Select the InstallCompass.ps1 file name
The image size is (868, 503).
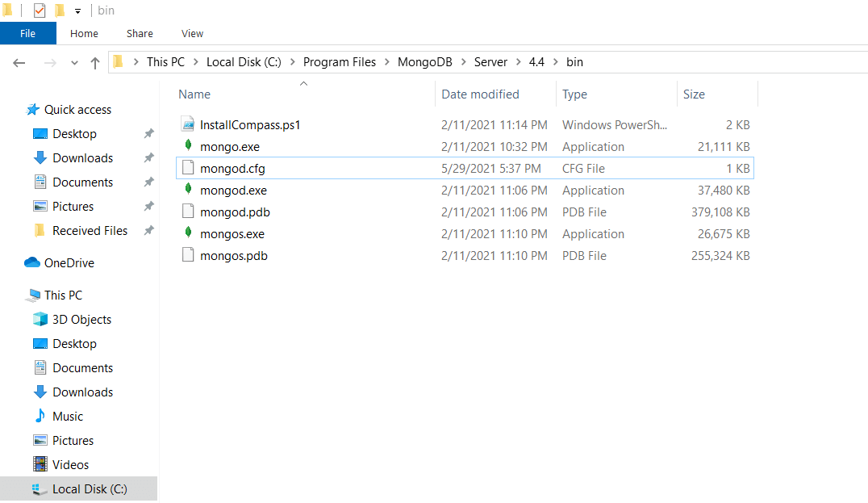[249, 125]
